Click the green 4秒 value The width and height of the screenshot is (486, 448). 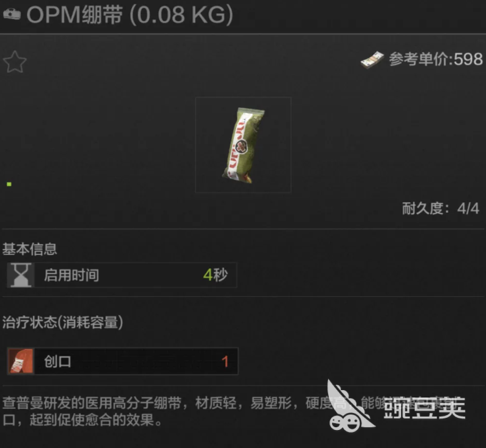[x=216, y=275]
